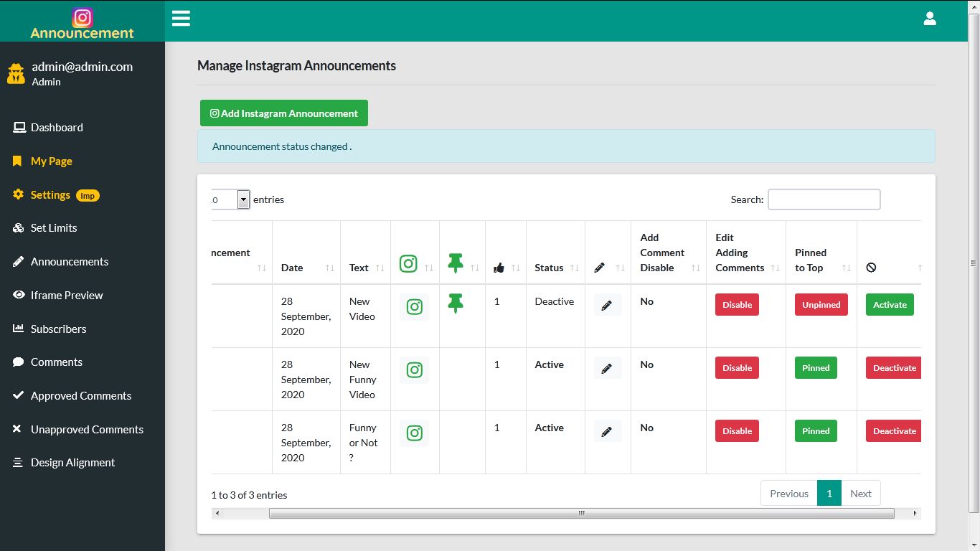This screenshot has height=551, width=980.
Task: Click inside the Search field
Action: pyautogui.click(x=824, y=199)
